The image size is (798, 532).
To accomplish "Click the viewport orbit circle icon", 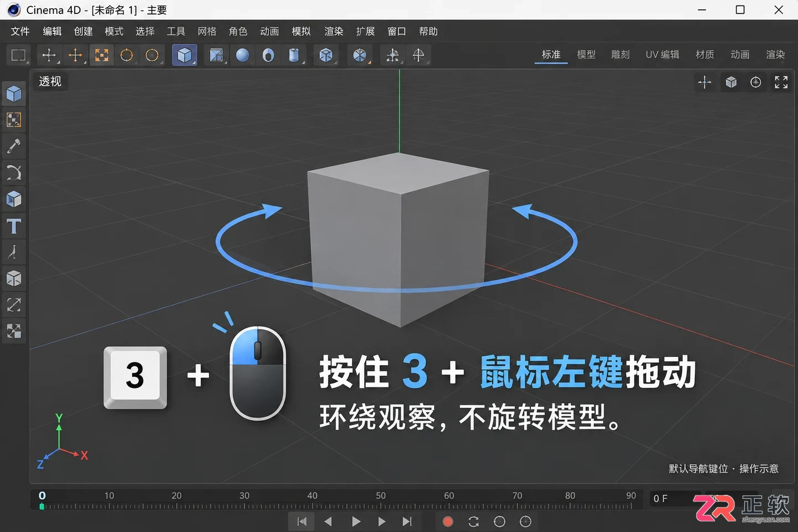I will 756,82.
